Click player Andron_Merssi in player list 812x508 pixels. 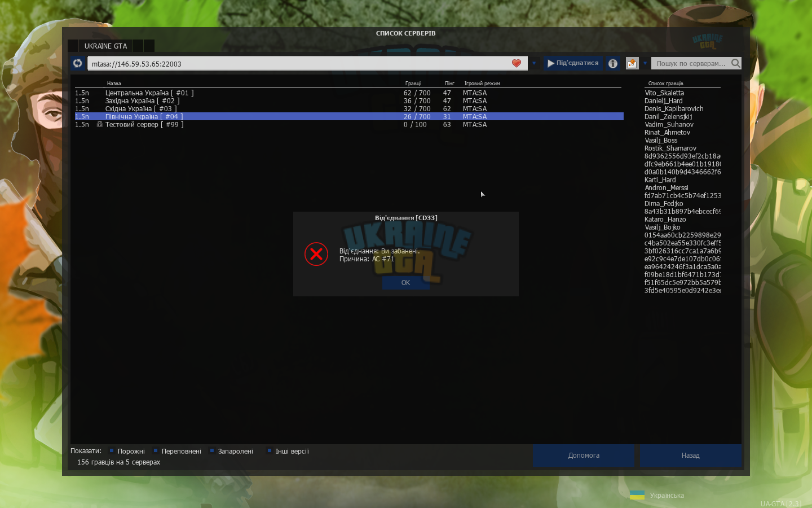pyautogui.click(x=667, y=188)
